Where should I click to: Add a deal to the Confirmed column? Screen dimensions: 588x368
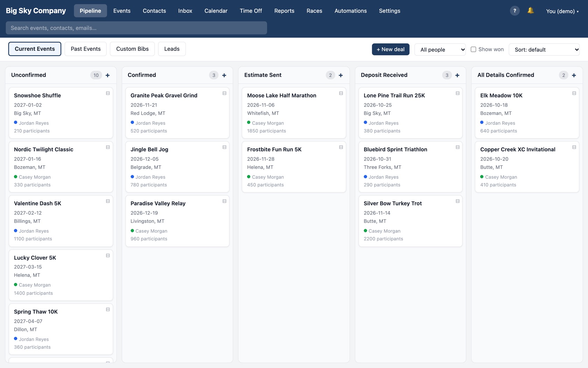pyautogui.click(x=224, y=75)
